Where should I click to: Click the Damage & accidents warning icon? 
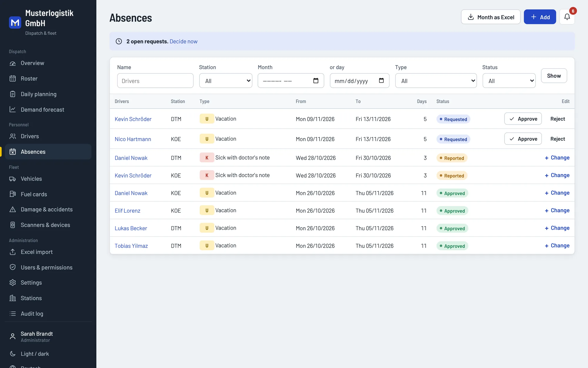click(x=13, y=210)
